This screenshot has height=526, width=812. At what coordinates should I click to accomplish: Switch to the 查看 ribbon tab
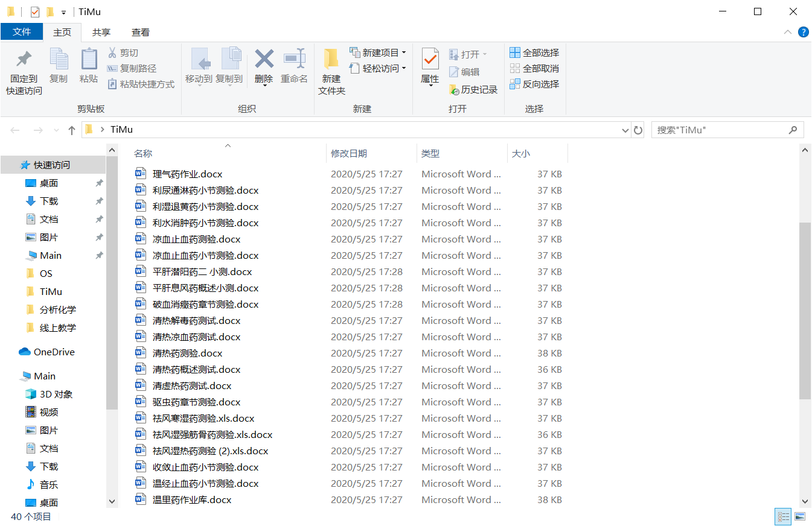click(x=140, y=32)
